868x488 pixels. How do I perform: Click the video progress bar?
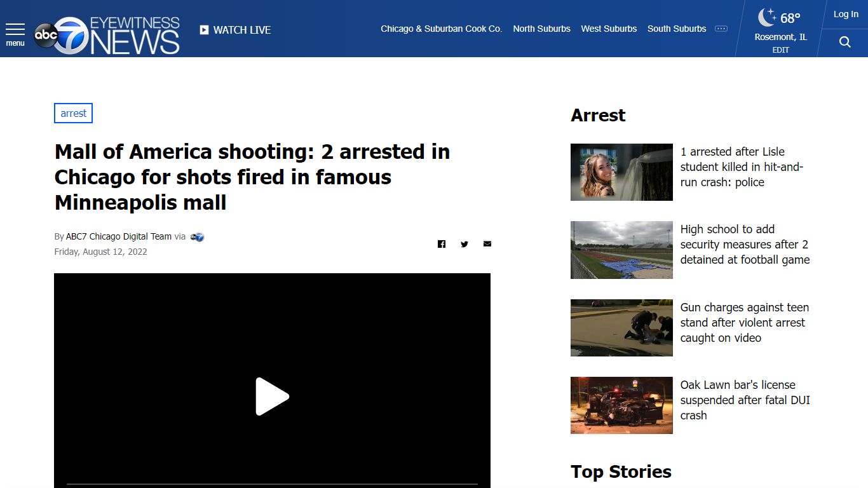[x=272, y=484]
